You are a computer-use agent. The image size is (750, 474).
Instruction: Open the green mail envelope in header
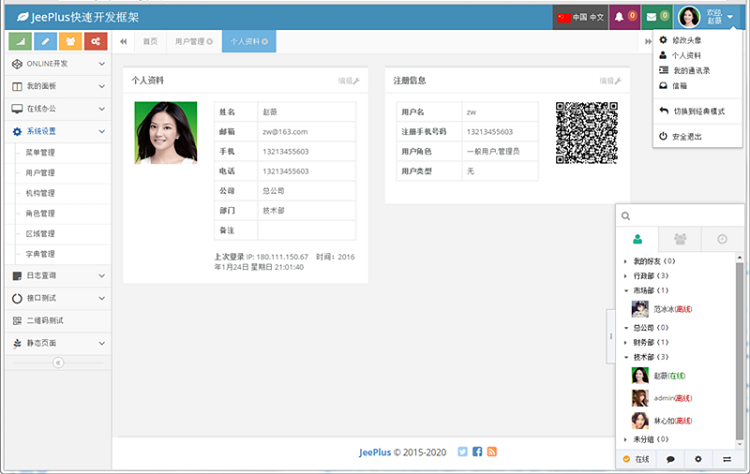point(656,17)
